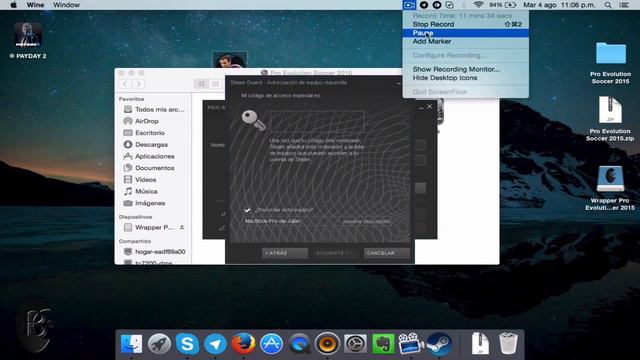Viewport: 640px width, 360px height.
Task: Open the speaker app icon in Dock
Action: (x=327, y=344)
